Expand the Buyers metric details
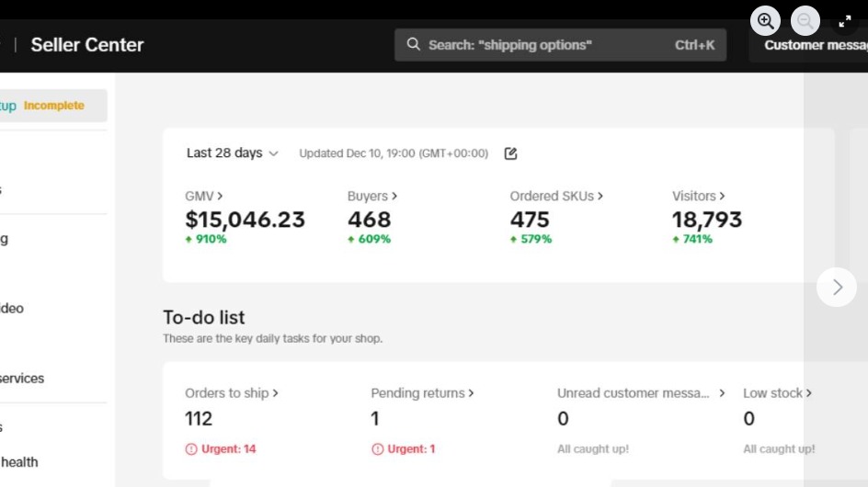Screen dimensions: 868x487 [x=371, y=196]
